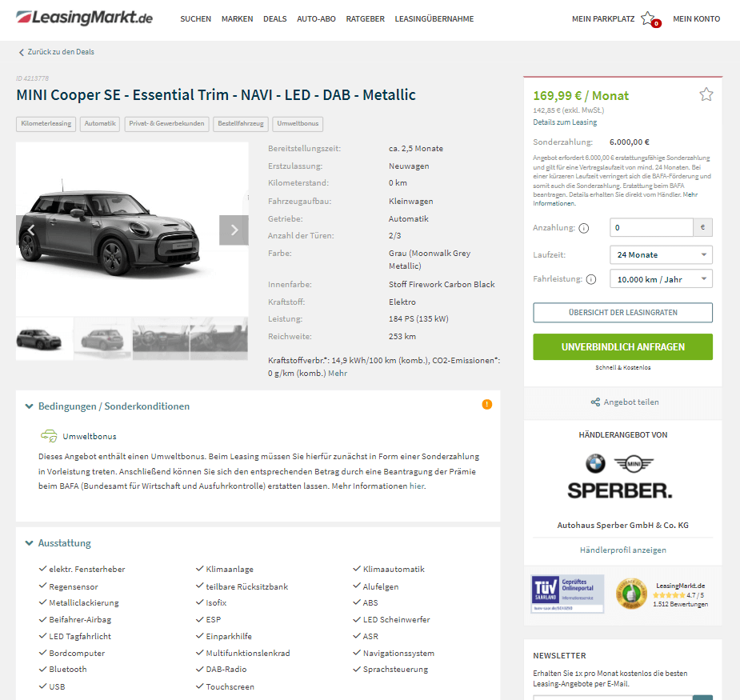Click the MINI wings logo
This screenshot has height=700, width=740.
634,463
